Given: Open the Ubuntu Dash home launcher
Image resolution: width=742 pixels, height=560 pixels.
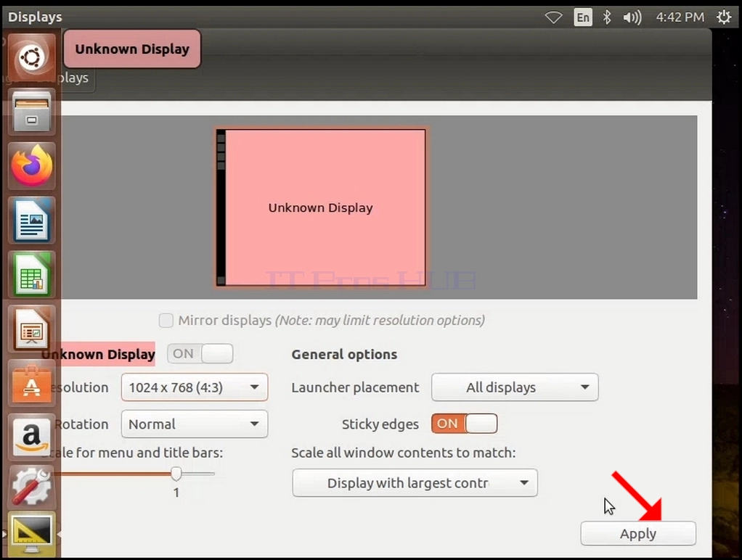Looking at the screenshot, I should 32,58.
